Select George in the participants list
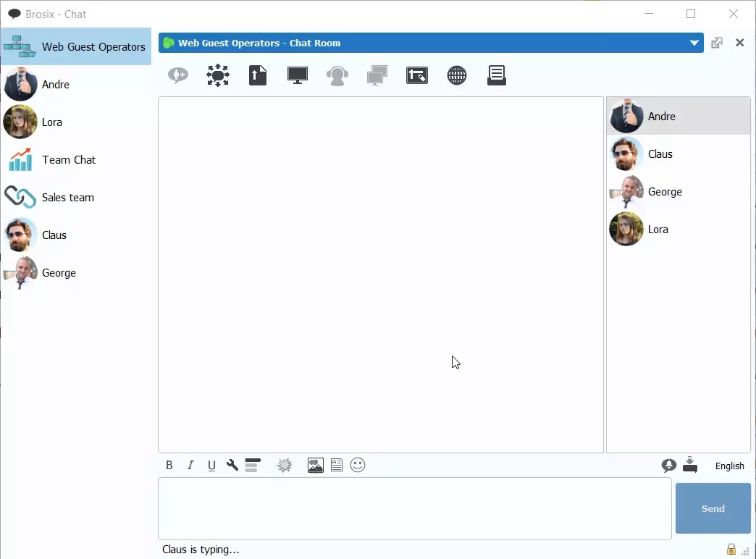Screen dimensions: 756x559 click(x=679, y=191)
